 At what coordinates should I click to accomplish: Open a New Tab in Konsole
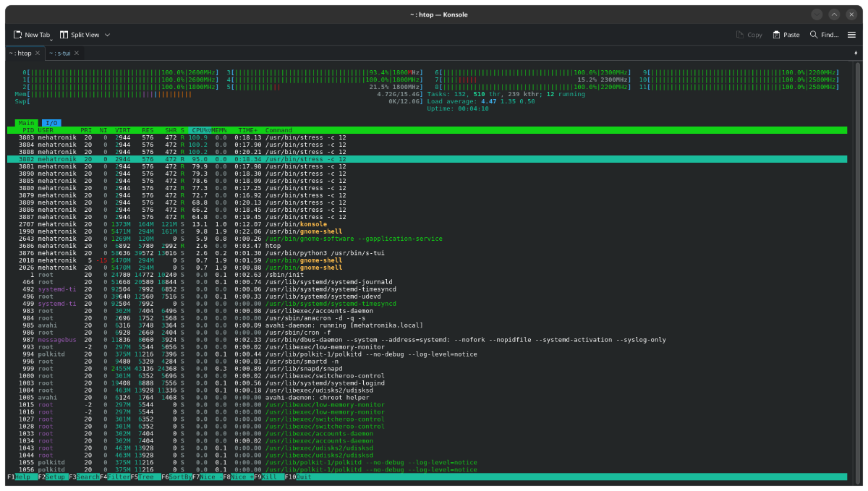pos(32,35)
